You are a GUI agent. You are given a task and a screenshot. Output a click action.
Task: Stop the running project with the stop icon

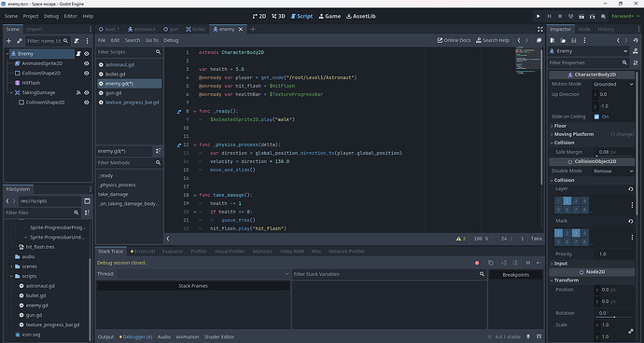[x=559, y=16]
